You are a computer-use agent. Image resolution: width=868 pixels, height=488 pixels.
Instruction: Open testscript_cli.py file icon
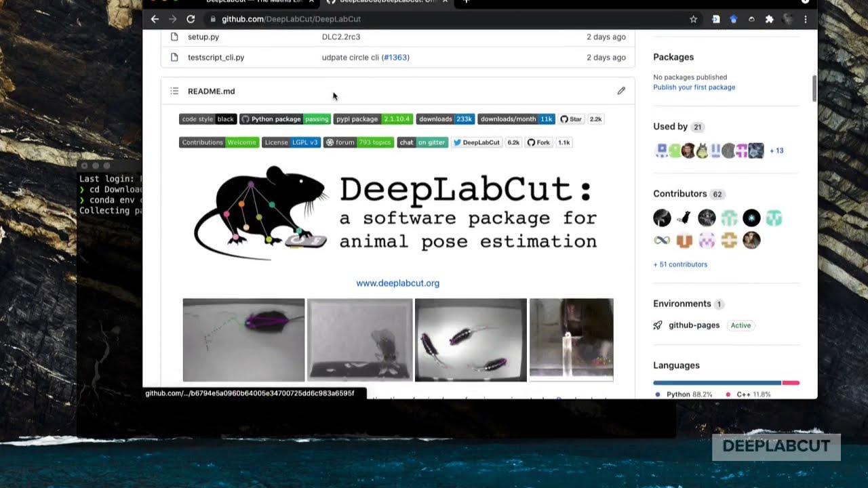coord(174,57)
